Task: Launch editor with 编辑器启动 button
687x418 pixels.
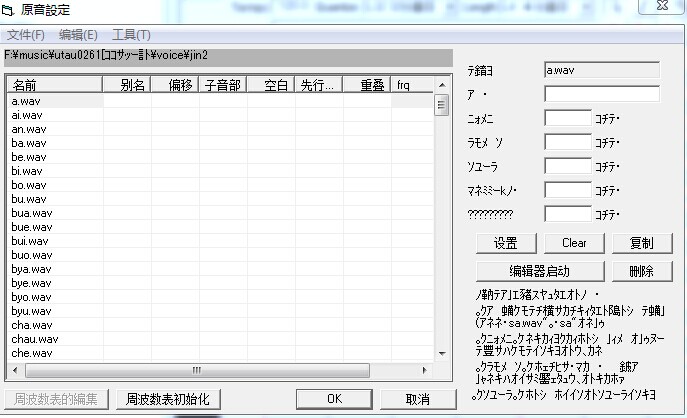Action: 540,271
